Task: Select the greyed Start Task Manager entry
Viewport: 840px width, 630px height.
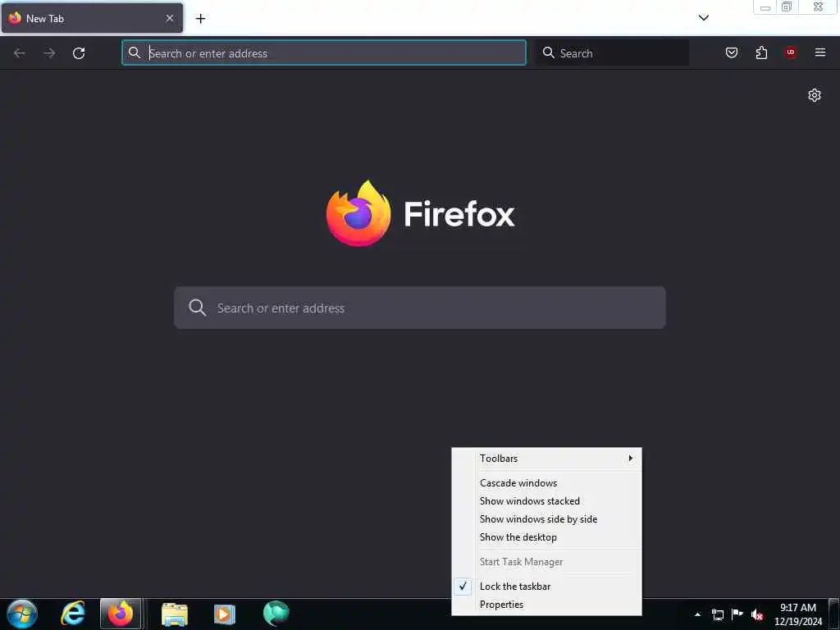Action: [x=547, y=562]
